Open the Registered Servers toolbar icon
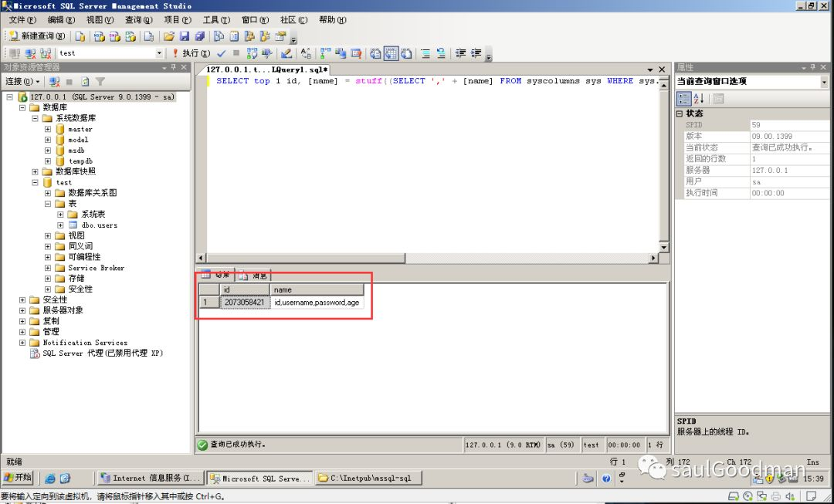The image size is (834, 504). (219, 36)
